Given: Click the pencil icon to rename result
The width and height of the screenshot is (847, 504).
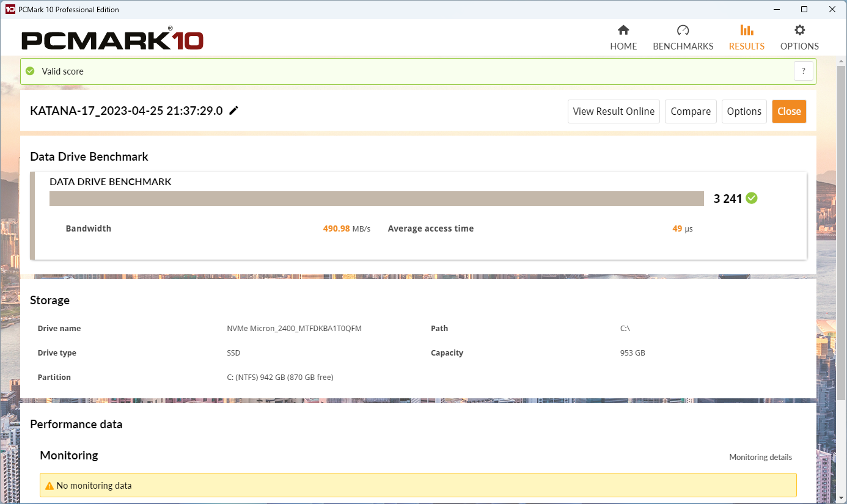Looking at the screenshot, I should [x=233, y=111].
